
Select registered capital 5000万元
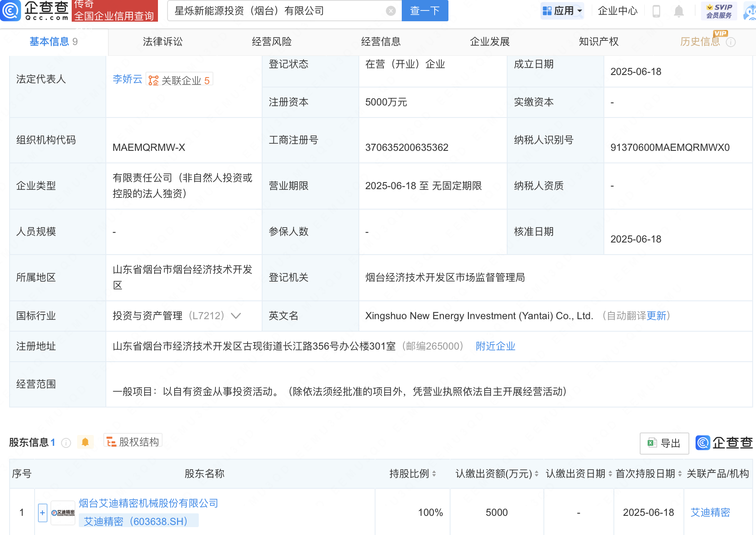(x=386, y=102)
